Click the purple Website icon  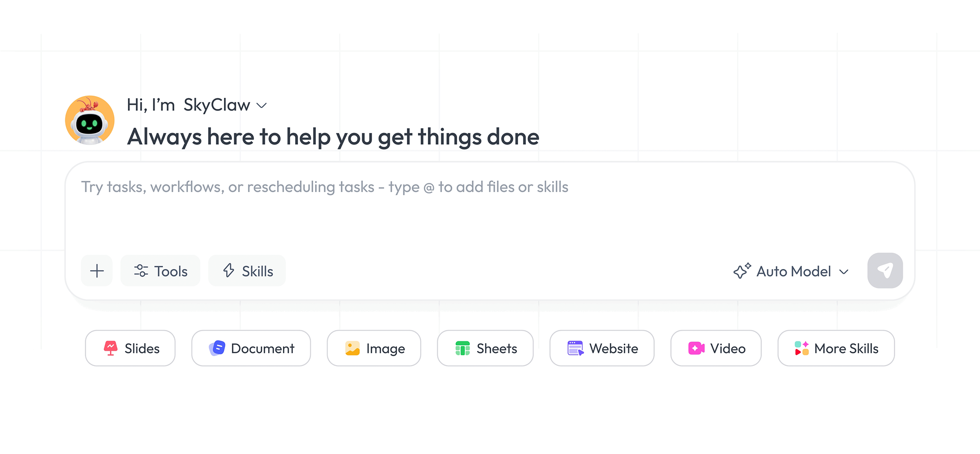point(575,348)
